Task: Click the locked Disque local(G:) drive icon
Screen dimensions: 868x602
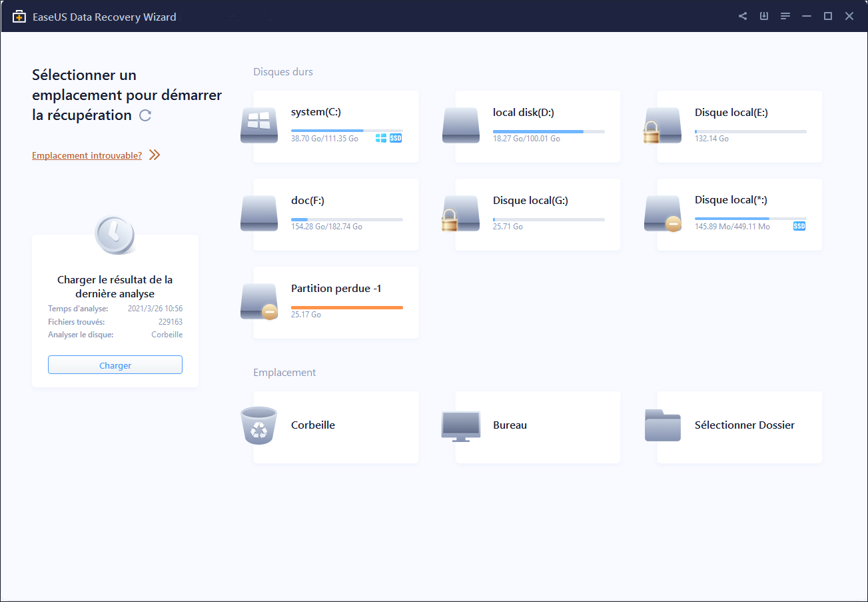Action: tap(460, 213)
